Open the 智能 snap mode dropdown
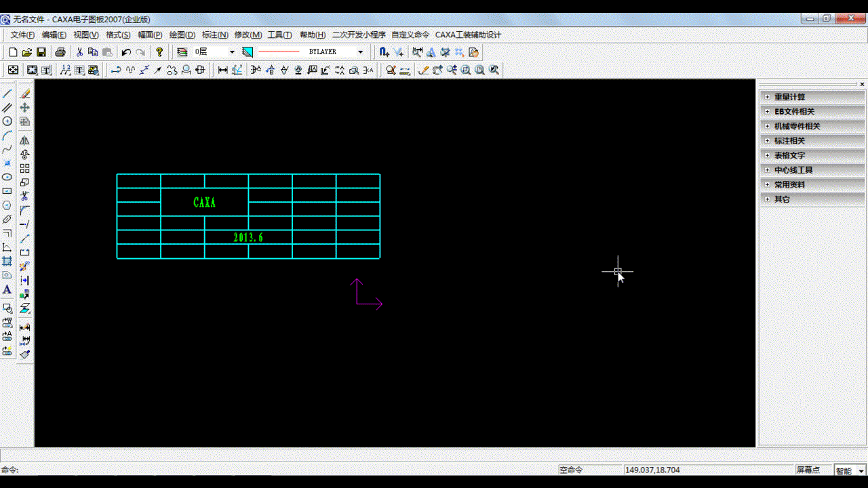868x488 pixels. point(850,470)
